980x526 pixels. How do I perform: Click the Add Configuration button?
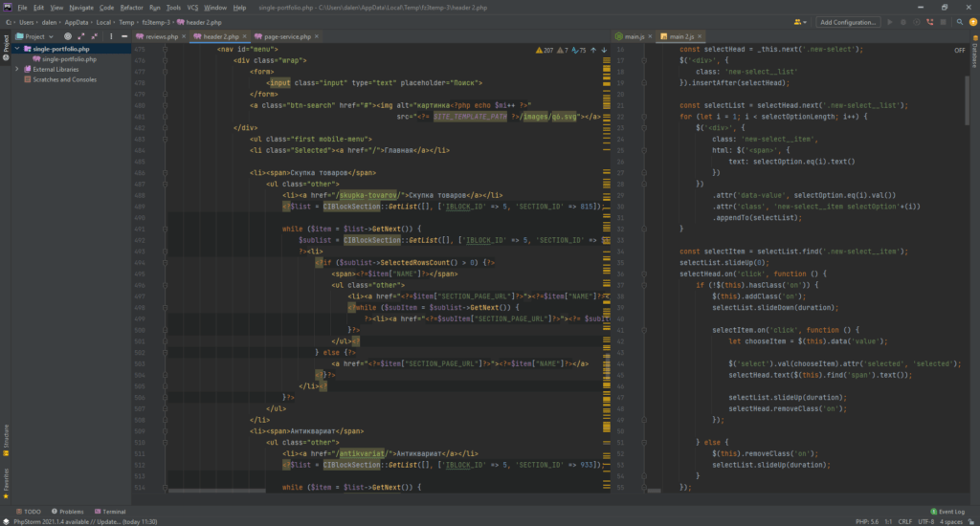(848, 22)
